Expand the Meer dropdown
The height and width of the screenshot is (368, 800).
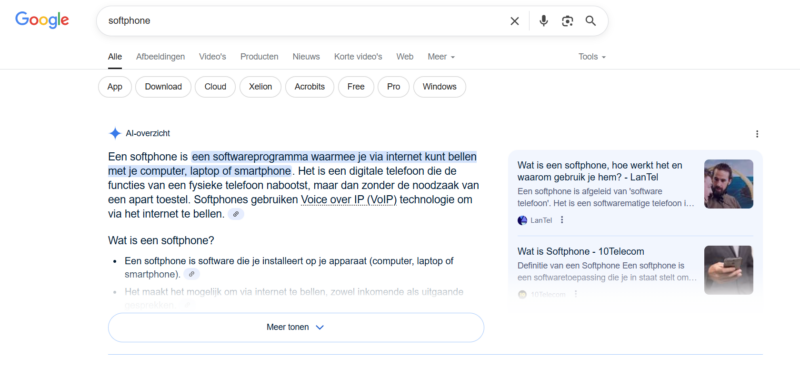(441, 57)
